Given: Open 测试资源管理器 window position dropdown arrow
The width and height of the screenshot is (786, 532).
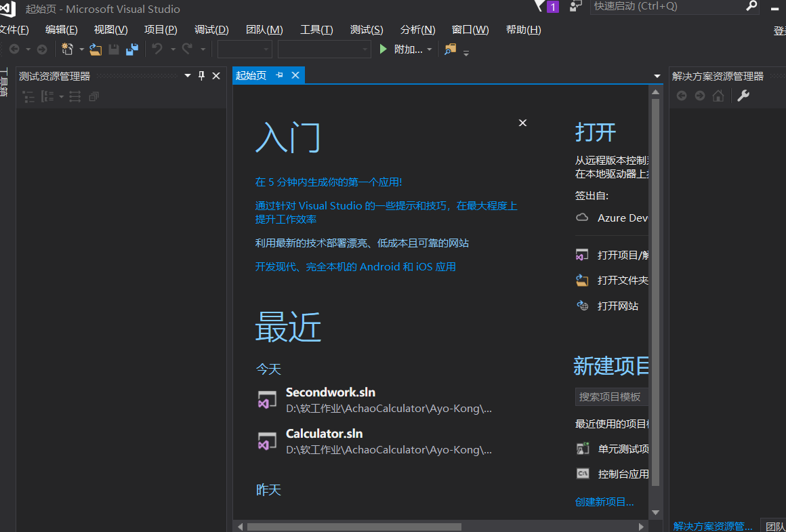Looking at the screenshot, I should 188,76.
